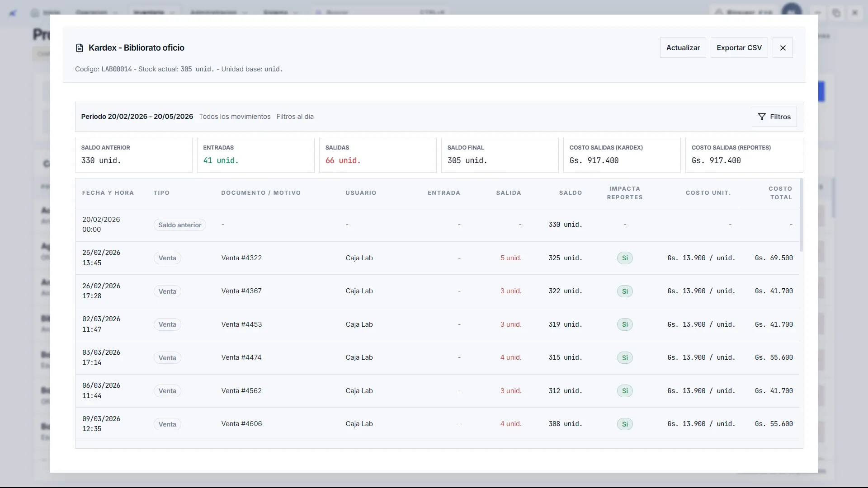
Task: Open the Filtros filter panel
Action: coord(774,117)
